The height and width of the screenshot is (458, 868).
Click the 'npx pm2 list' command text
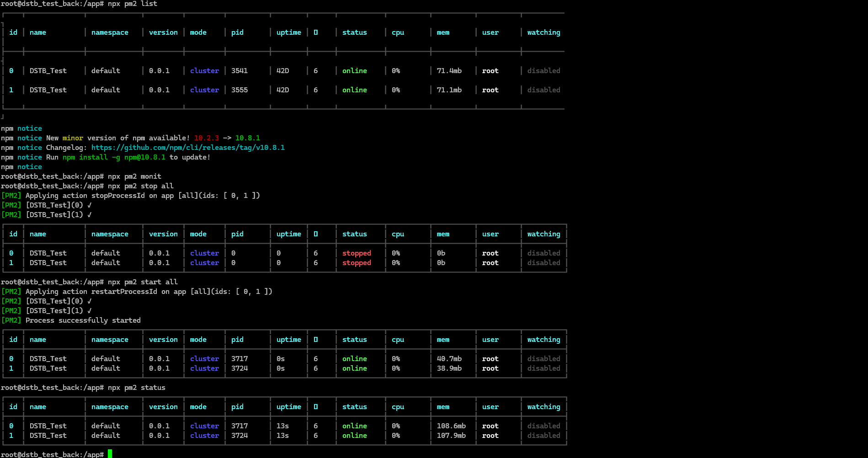pyautogui.click(x=133, y=4)
